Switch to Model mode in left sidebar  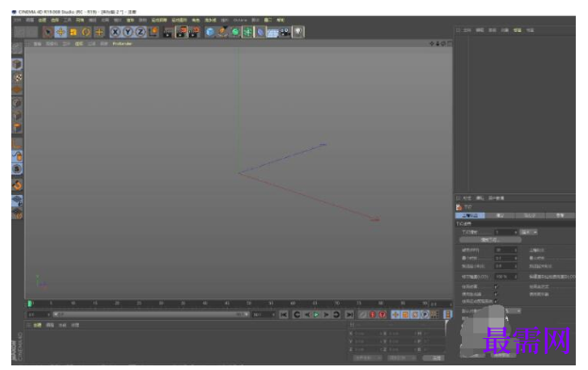[x=17, y=65]
